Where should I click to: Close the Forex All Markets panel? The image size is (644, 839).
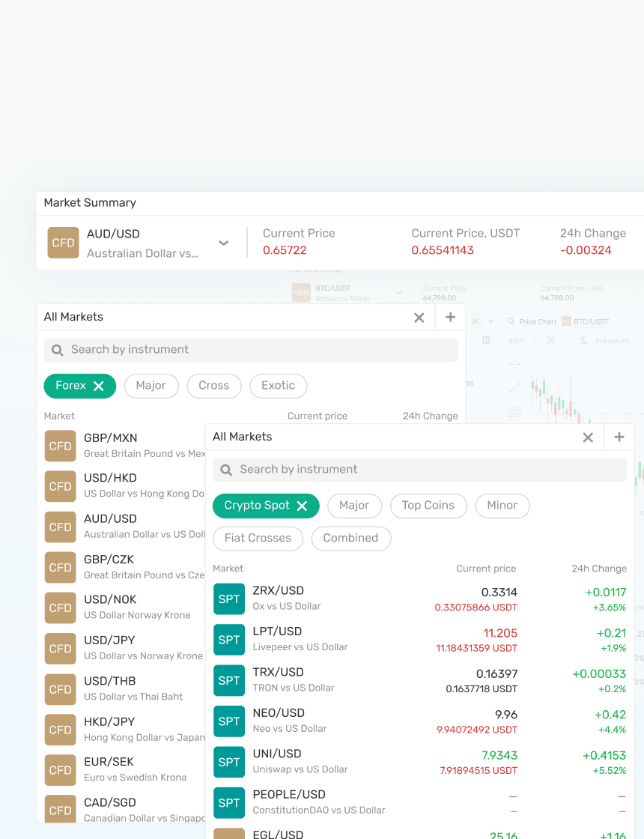[x=419, y=318]
